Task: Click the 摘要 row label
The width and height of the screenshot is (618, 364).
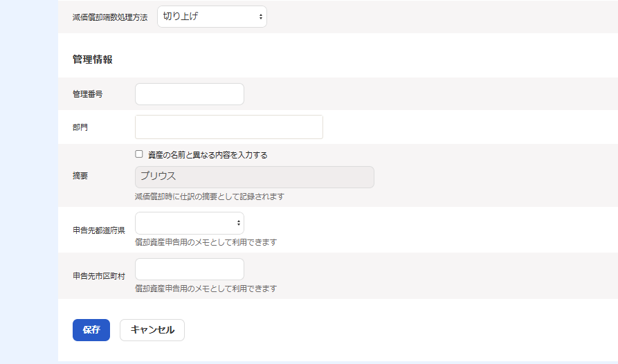Action: (80, 176)
